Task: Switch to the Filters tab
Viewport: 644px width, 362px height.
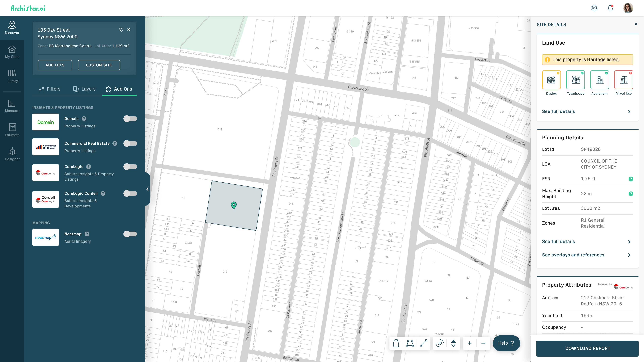Action: tap(49, 89)
